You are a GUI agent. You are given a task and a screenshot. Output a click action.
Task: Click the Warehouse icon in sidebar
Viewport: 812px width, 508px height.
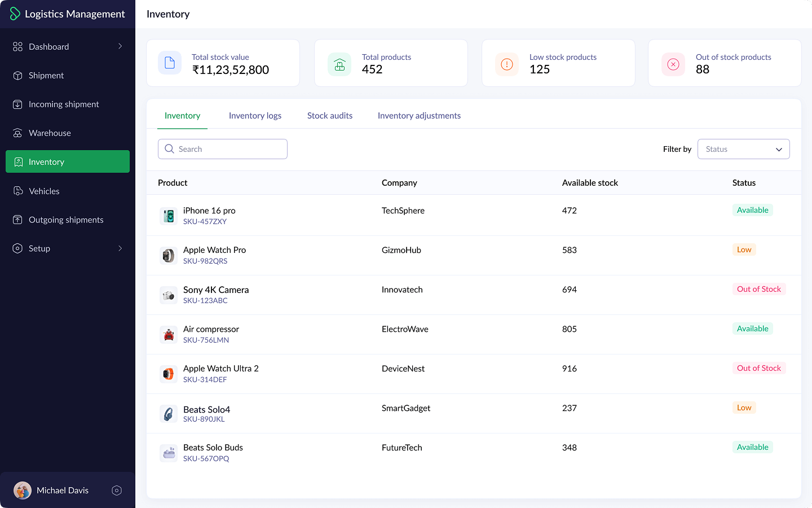click(18, 133)
